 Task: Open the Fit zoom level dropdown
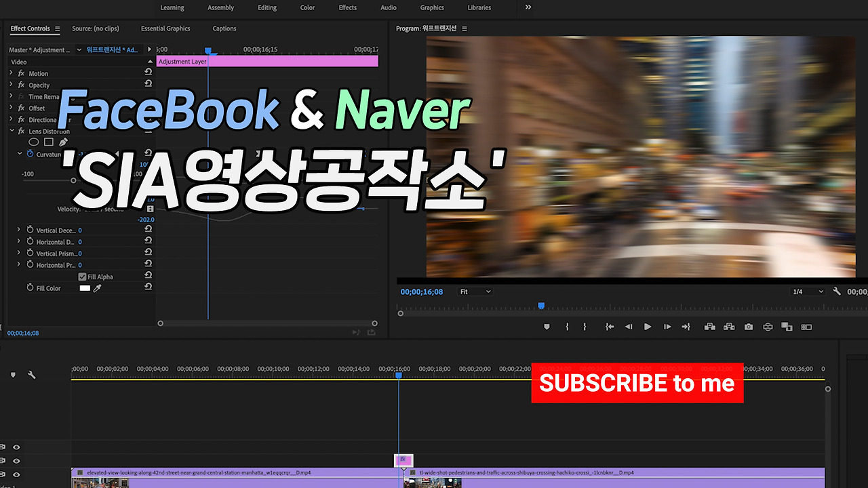[475, 291]
